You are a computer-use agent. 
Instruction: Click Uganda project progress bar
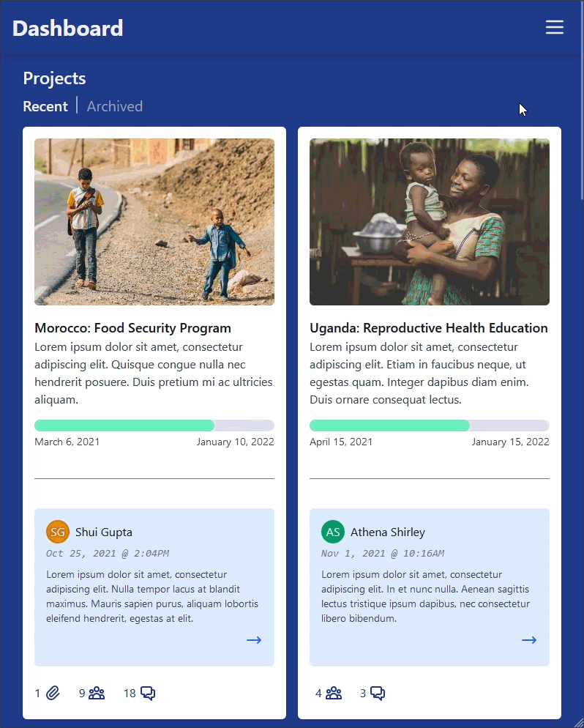tap(430, 426)
